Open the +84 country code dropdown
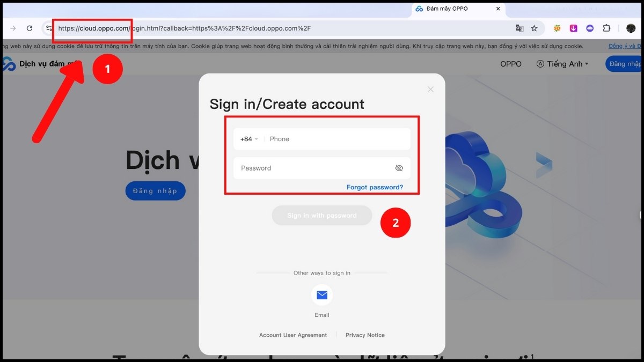The image size is (644, 362). pos(248,138)
